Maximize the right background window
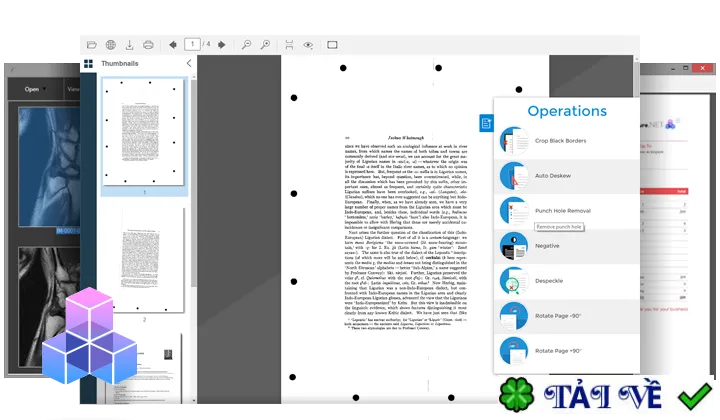 coord(686,68)
